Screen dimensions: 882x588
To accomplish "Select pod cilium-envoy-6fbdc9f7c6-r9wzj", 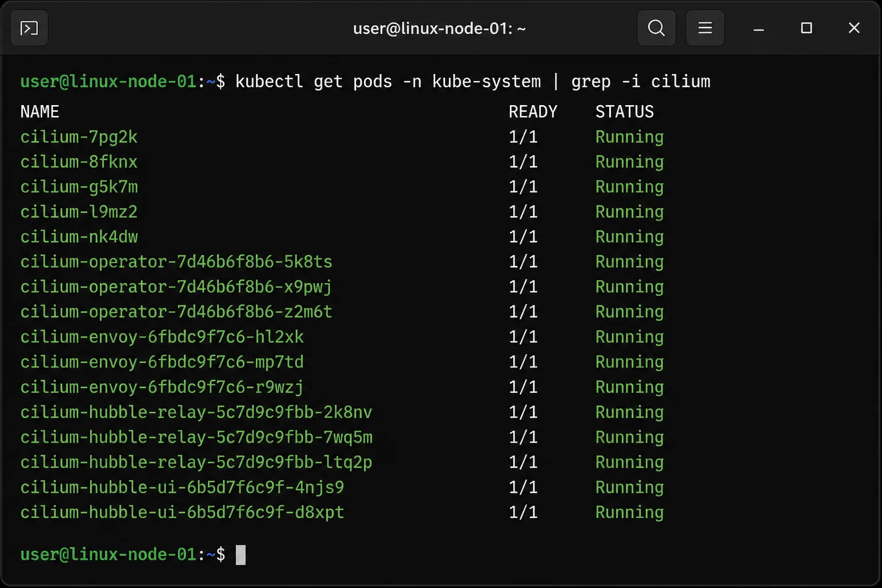I will [162, 388].
